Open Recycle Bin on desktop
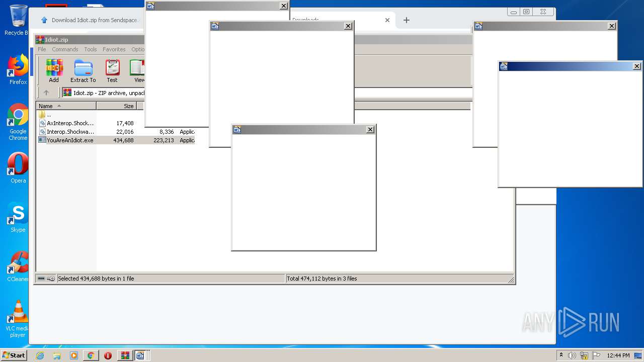The height and width of the screenshot is (362, 644). pyautogui.click(x=18, y=20)
